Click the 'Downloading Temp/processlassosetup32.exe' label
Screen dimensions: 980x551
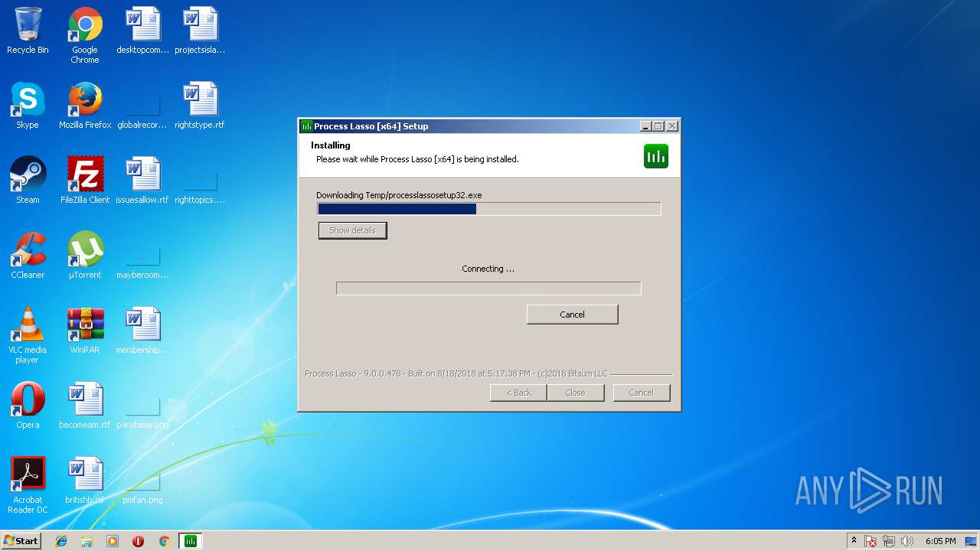pyautogui.click(x=399, y=195)
